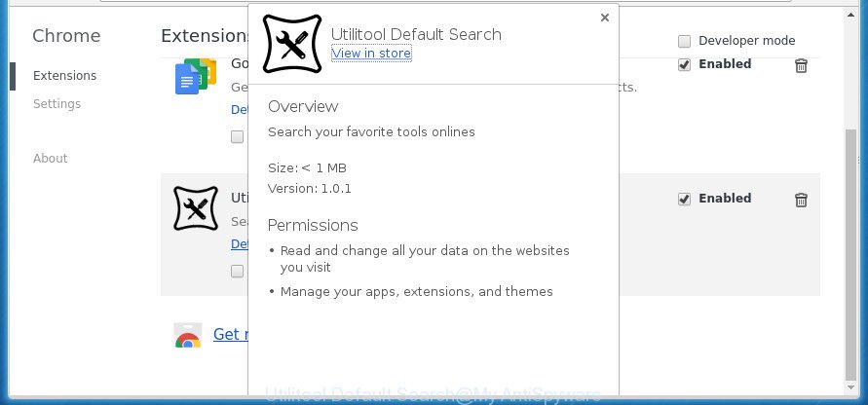Remove Utilitool extension via trash icon

pos(801,200)
